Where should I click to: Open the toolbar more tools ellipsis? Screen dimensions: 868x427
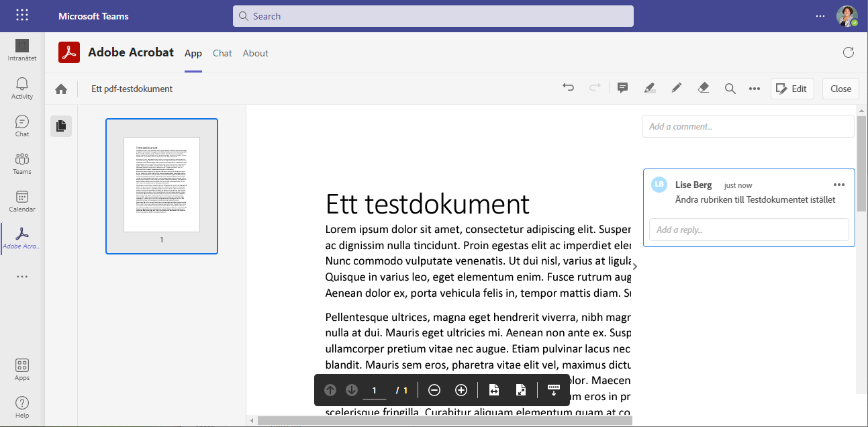tap(755, 88)
